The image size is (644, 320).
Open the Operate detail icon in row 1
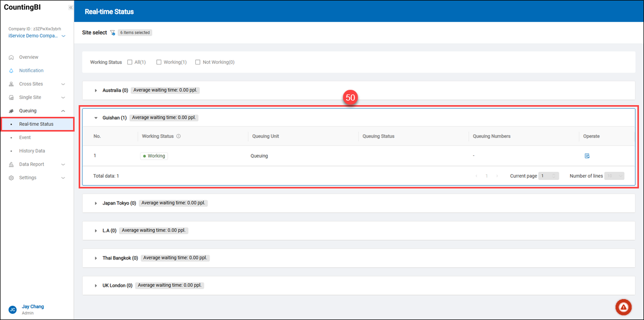[x=587, y=156]
